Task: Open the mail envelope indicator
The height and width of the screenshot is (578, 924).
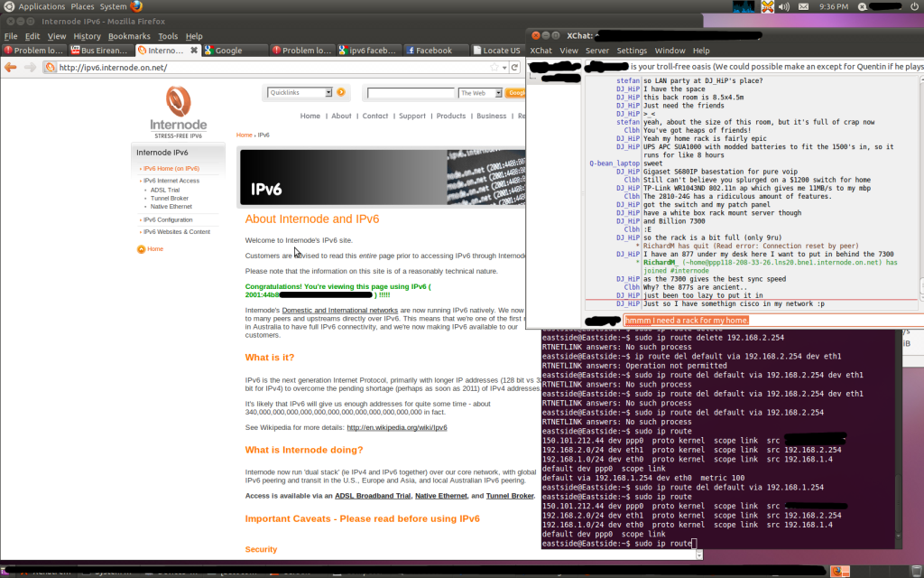Action: pyautogui.click(x=803, y=6)
